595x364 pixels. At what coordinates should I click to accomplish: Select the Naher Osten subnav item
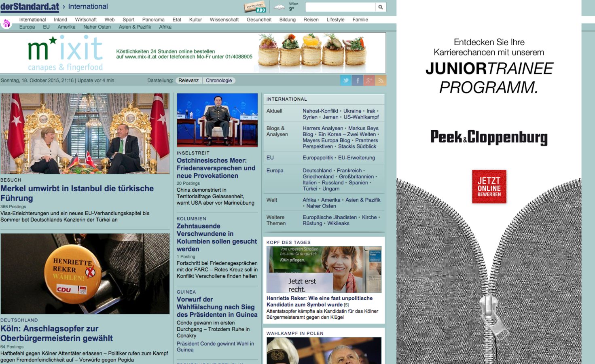click(97, 27)
